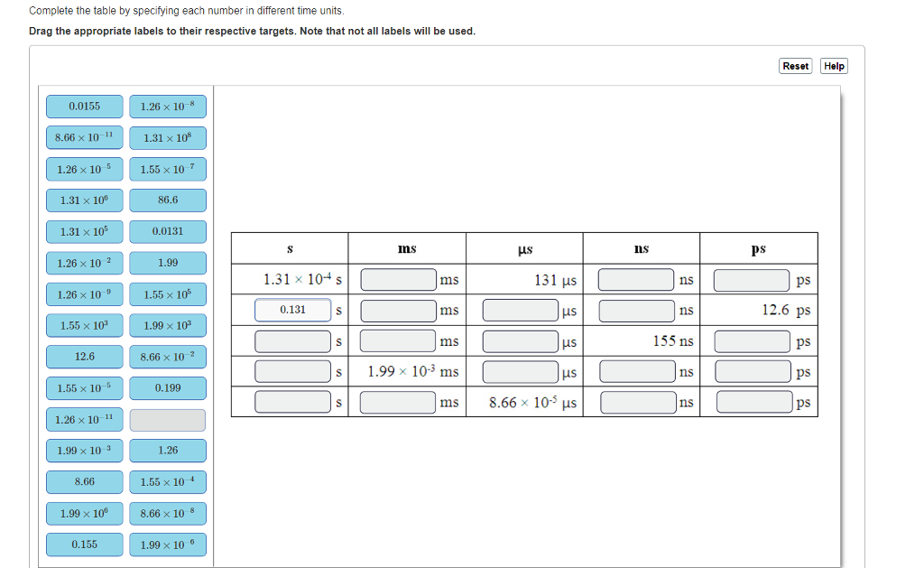Select the 8.66 × 10⁻¹¹ label
Screen dimensions: 924x568
click(x=84, y=137)
